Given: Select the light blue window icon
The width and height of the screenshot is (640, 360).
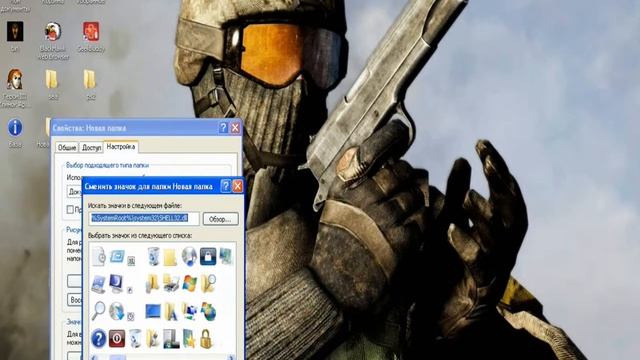Looking at the screenshot, I should tap(117, 256).
